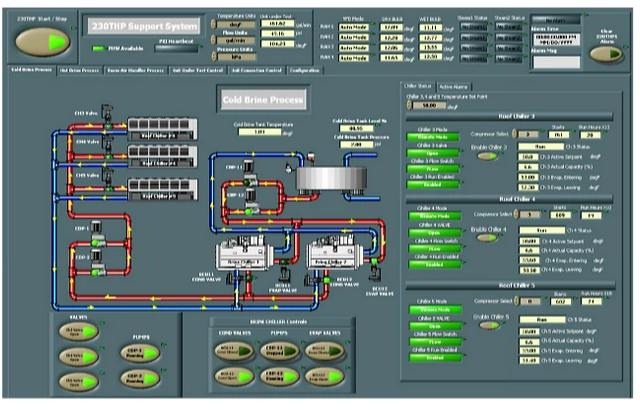This screenshot has height=410, width=640.
Task: Click the PXI Heartbeat indicator bar
Action: pyautogui.click(x=176, y=49)
